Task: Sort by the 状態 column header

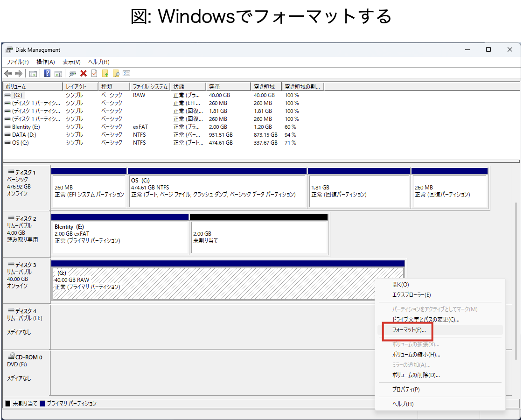Action: click(188, 87)
